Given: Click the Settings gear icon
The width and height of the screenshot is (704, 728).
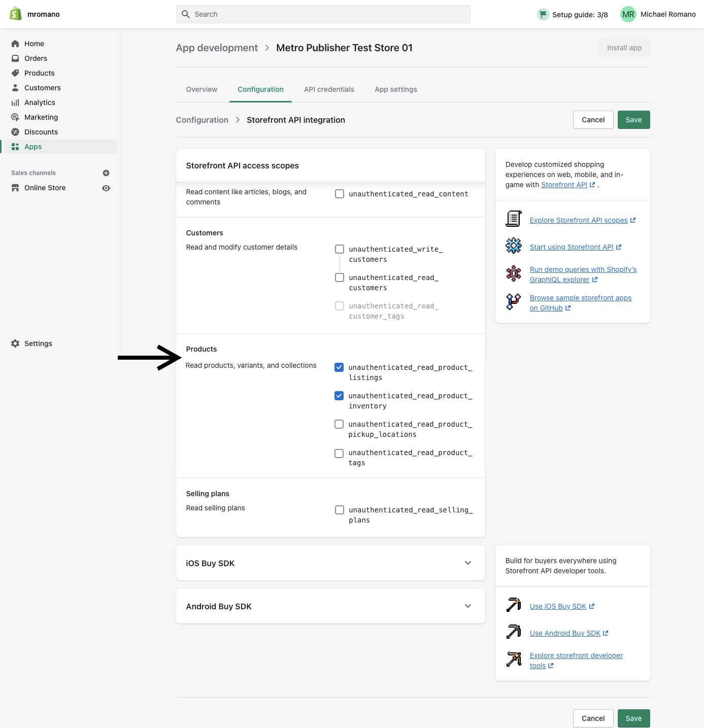Looking at the screenshot, I should [x=15, y=343].
